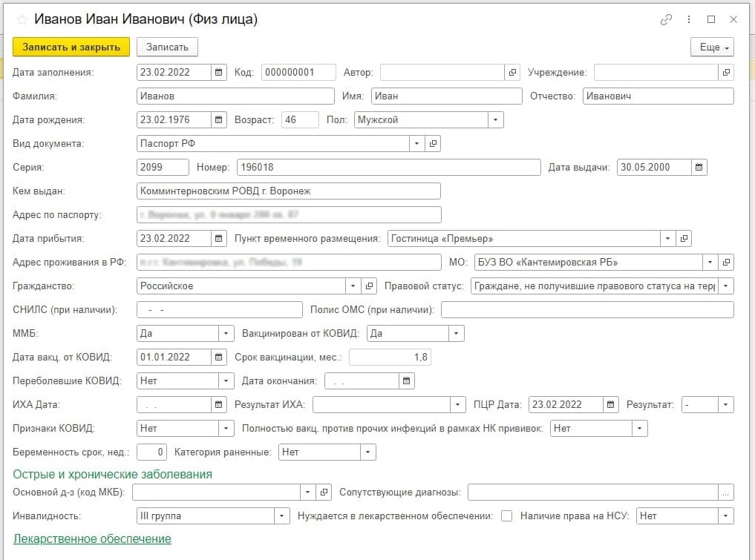Open calendar for Дата прибытия
Image resolution: width=755 pixels, height=560 pixels.
pyautogui.click(x=218, y=238)
